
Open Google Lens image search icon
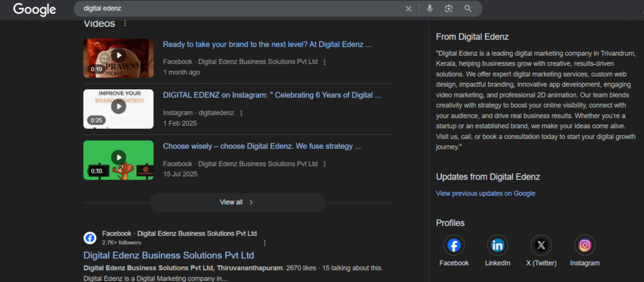coord(448,9)
